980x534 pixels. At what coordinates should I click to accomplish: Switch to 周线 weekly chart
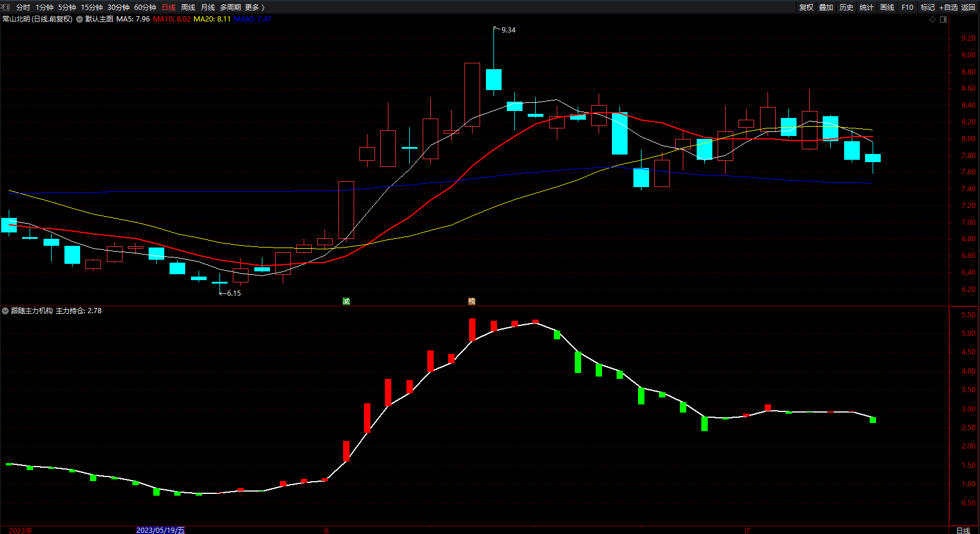coord(188,8)
